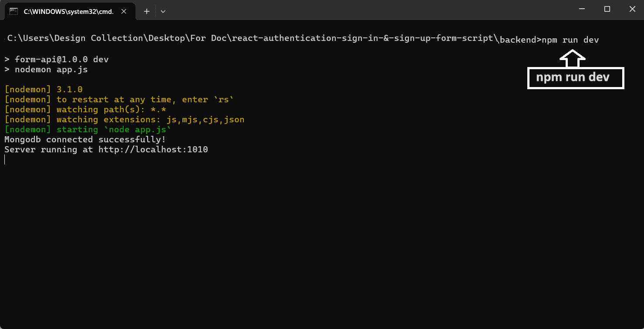Click the 'npm run dev' callout box
644x329 pixels.
click(576, 78)
